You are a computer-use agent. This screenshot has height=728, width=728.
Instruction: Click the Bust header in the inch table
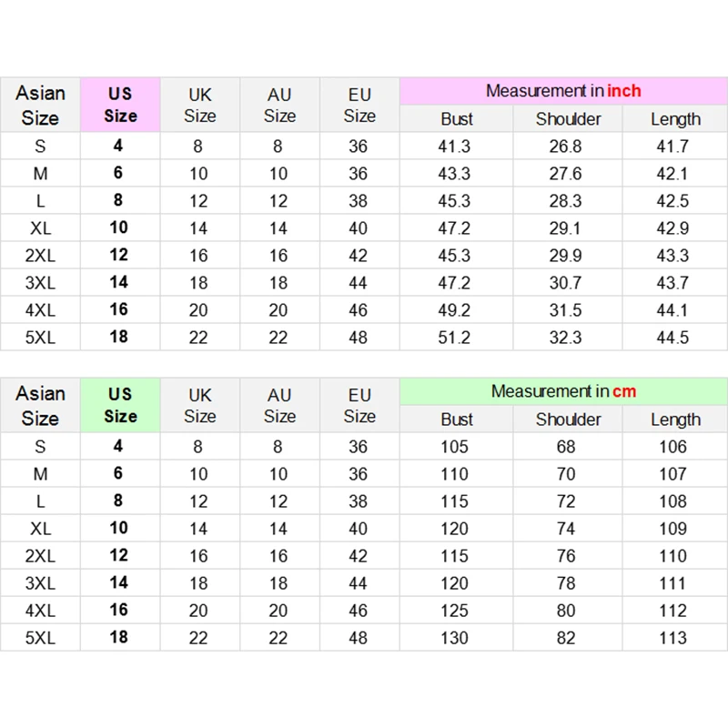457,119
